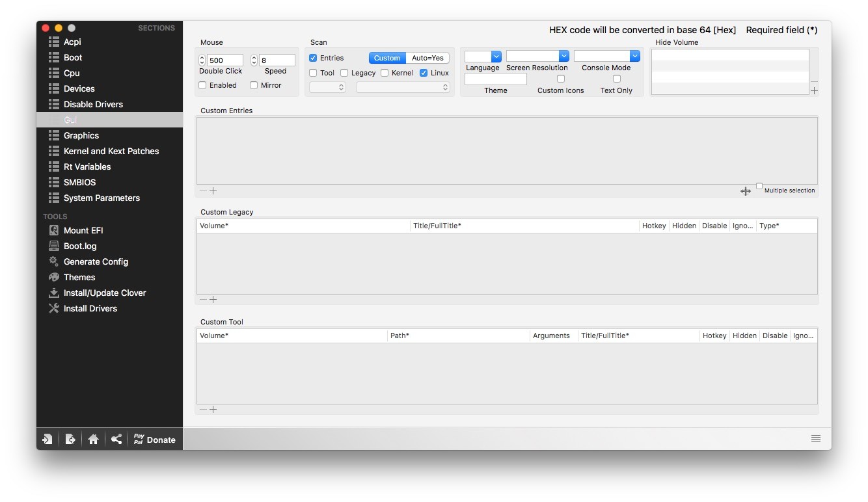868x502 pixels.
Task: Click the share icon in bottom toolbar
Action: 116,440
